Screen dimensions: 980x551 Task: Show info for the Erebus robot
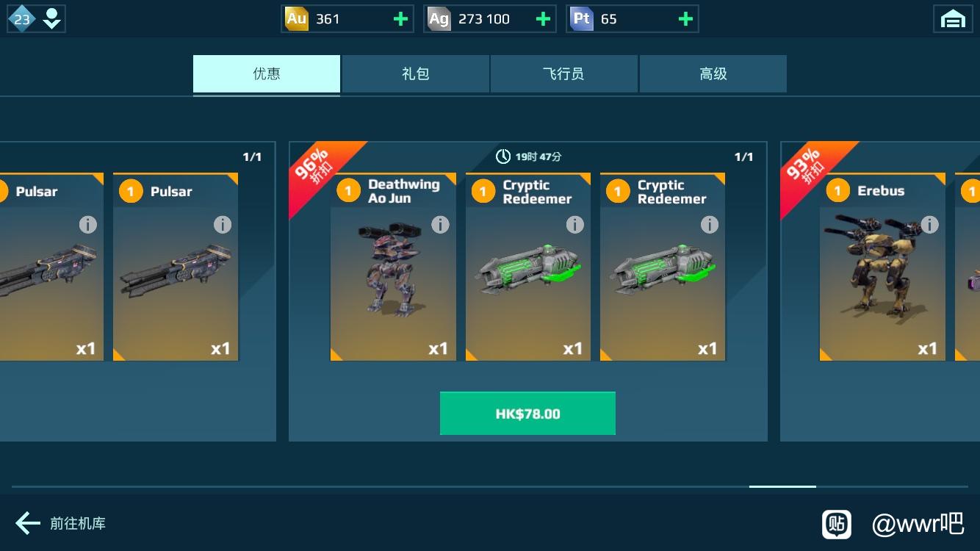tap(930, 225)
